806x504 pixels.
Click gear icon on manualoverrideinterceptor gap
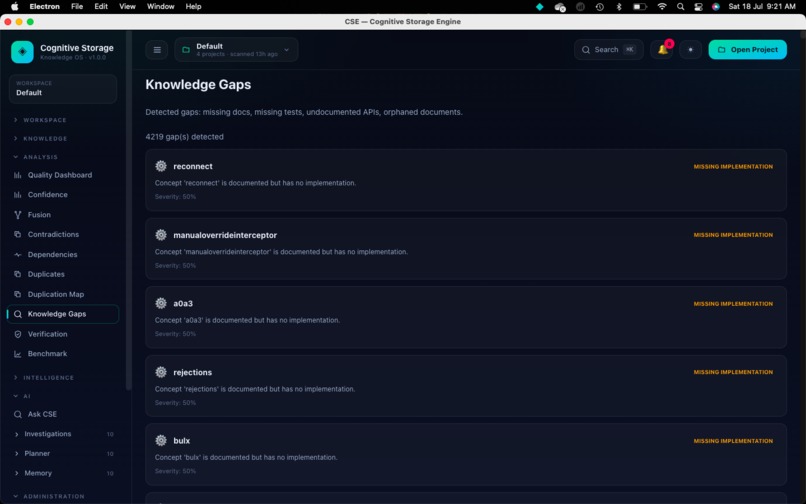tap(161, 235)
